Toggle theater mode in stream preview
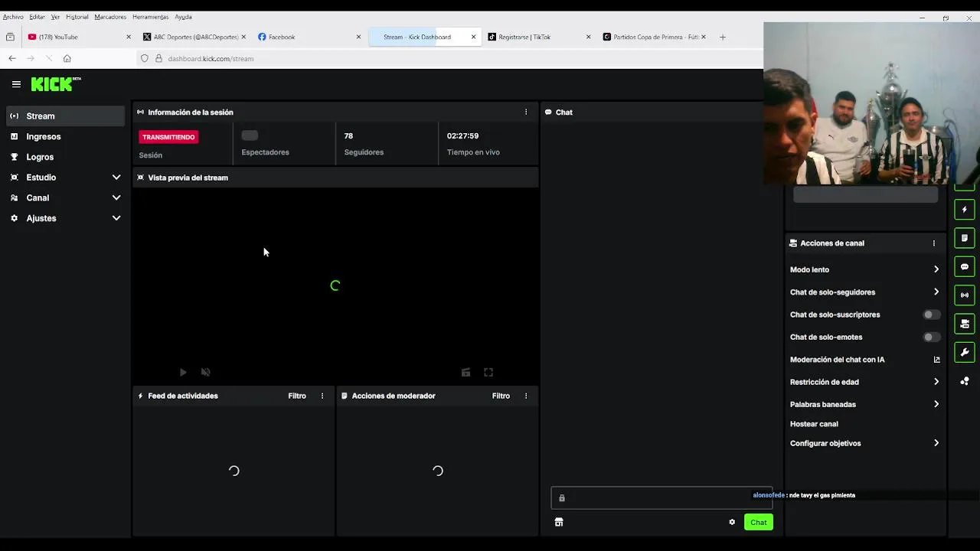This screenshot has width=980, height=551. pos(465,372)
